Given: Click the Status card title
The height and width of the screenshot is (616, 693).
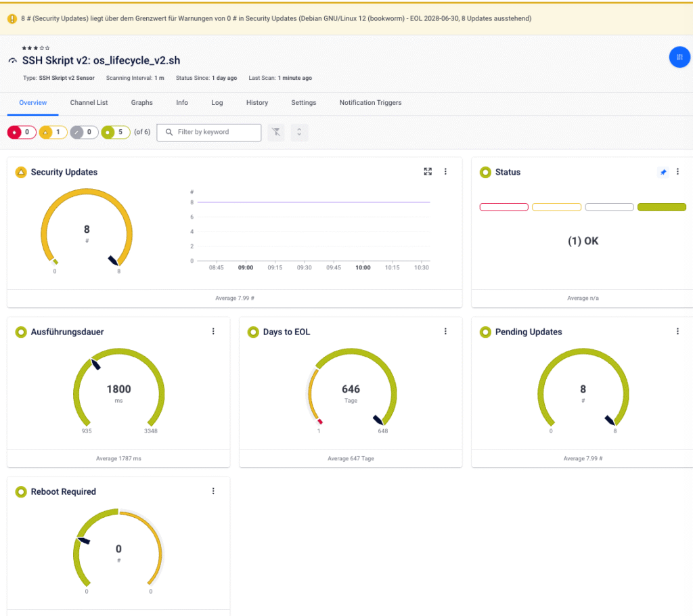Looking at the screenshot, I should pos(508,172).
